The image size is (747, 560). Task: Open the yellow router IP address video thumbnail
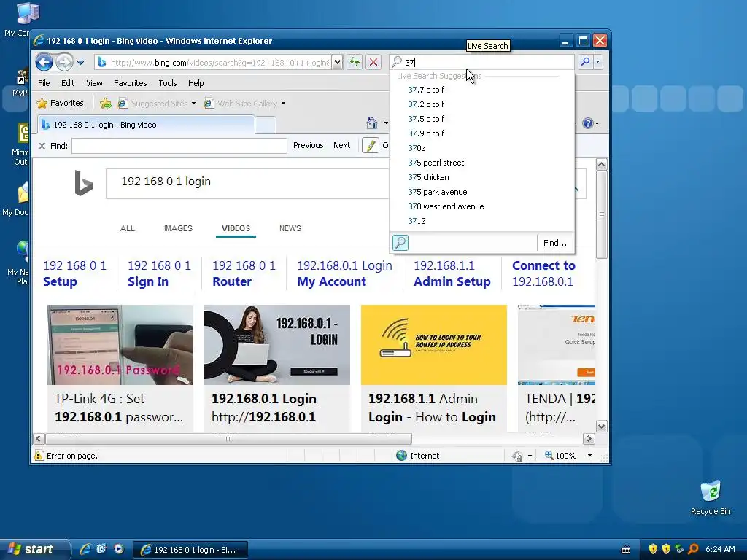tap(433, 345)
